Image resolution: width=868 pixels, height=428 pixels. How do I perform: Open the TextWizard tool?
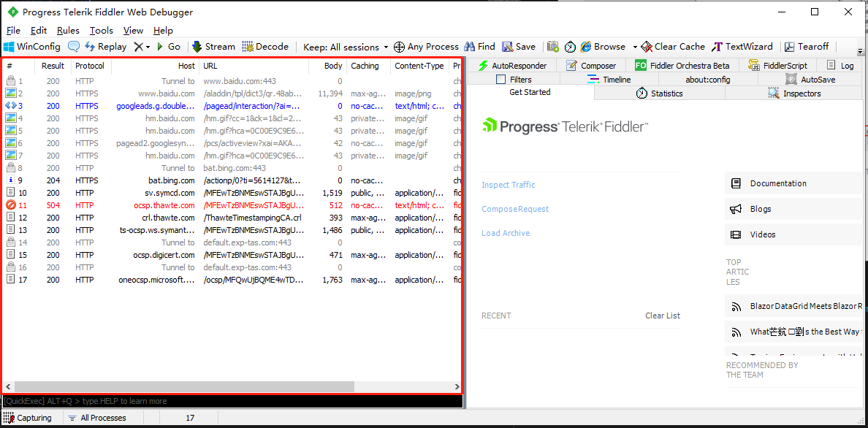click(742, 47)
